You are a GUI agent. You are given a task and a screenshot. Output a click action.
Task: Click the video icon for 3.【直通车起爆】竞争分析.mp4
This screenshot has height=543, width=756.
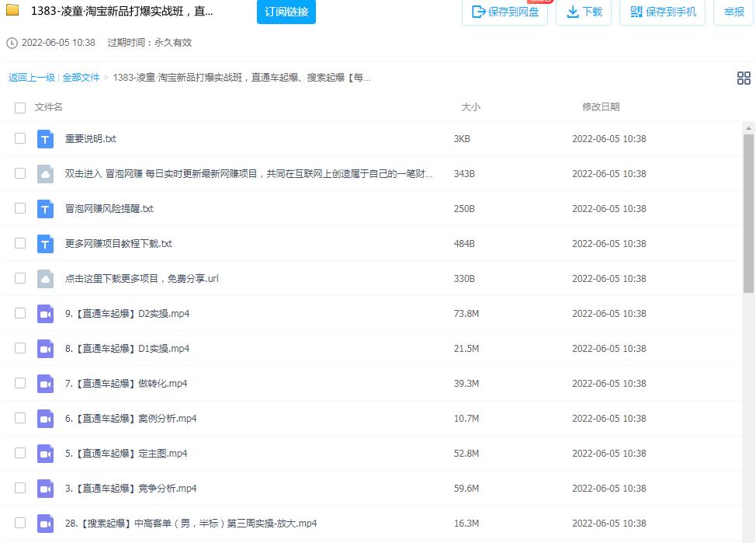click(45, 489)
